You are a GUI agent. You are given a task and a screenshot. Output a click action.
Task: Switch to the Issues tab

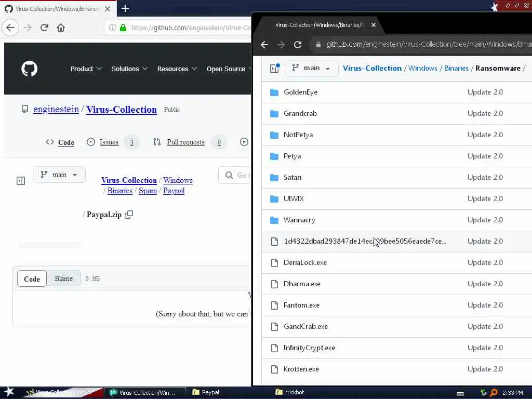pos(112,142)
